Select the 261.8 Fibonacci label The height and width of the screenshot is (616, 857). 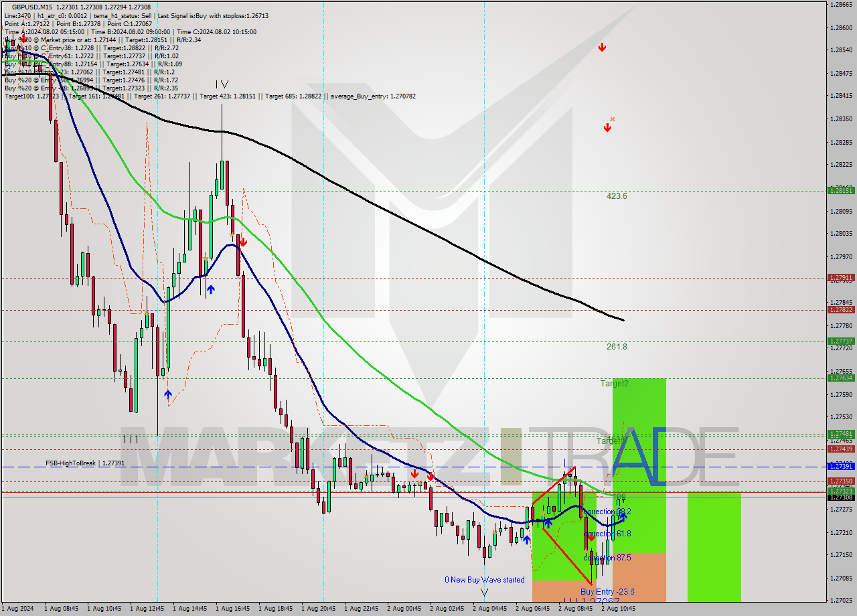click(x=617, y=347)
